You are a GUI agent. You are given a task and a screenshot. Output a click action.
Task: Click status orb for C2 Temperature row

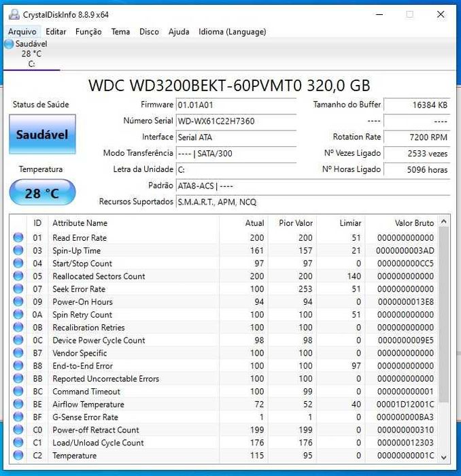(18, 455)
